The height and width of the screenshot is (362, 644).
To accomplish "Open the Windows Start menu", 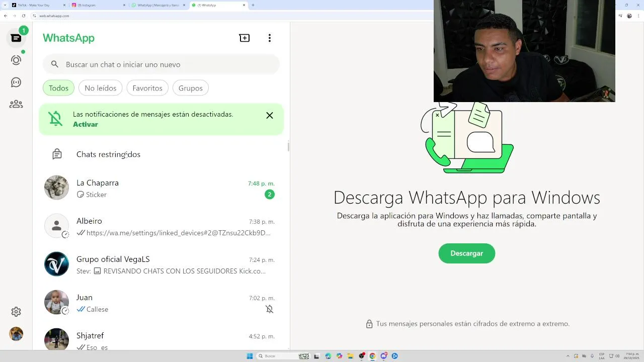I will [x=250, y=356].
